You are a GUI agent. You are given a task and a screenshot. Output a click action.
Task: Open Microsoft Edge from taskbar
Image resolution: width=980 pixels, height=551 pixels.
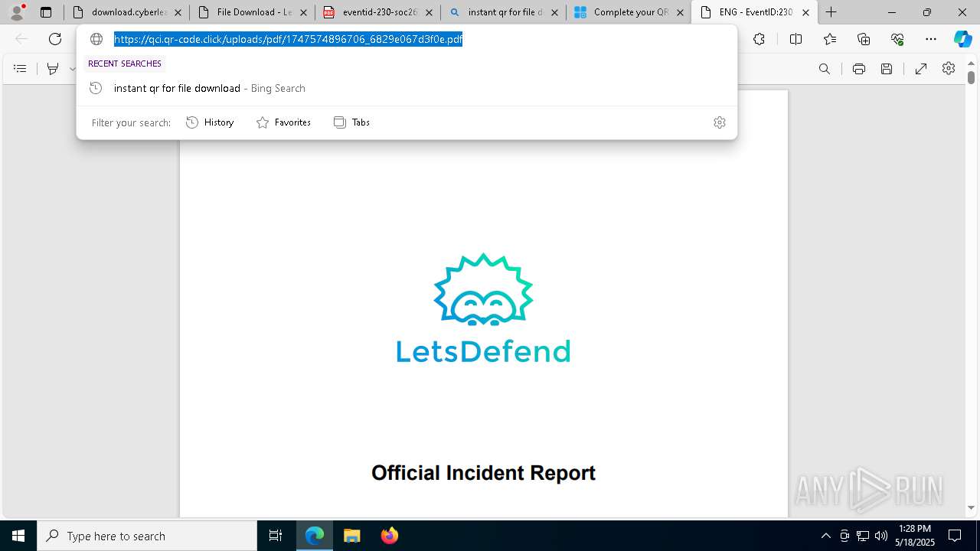[x=315, y=536]
